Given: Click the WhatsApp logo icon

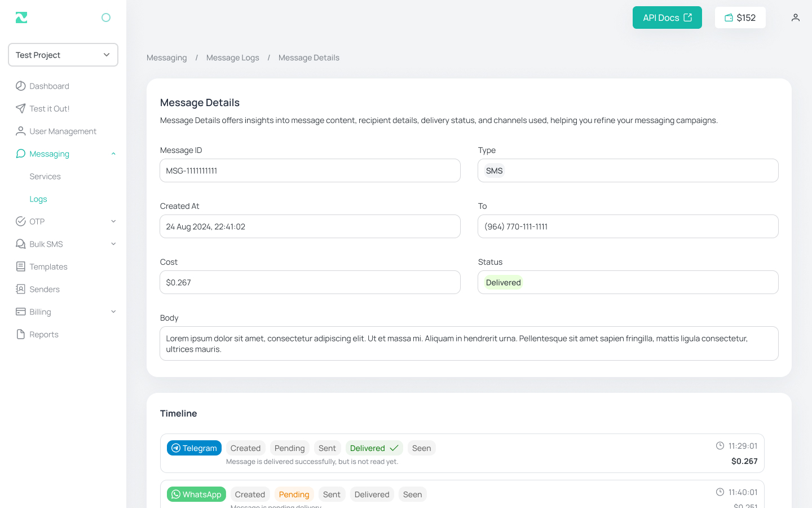Looking at the screenshot, I should pyautogui.click(x=176, y=494).
